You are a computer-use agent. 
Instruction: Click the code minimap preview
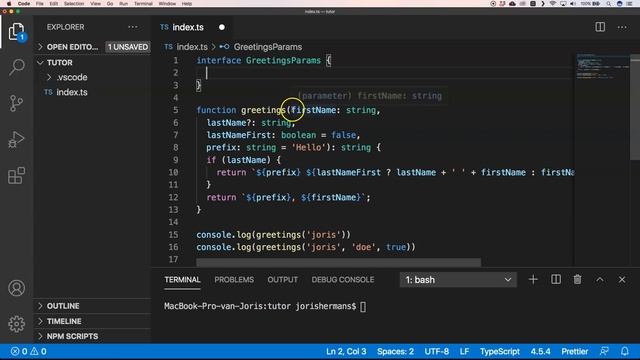[x=602, y=66]
